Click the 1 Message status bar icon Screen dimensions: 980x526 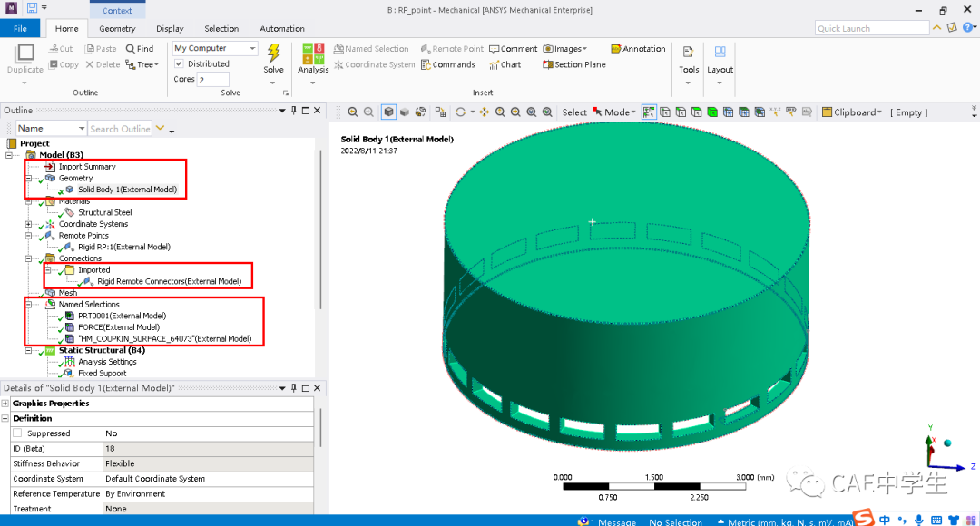click(583, 521)
